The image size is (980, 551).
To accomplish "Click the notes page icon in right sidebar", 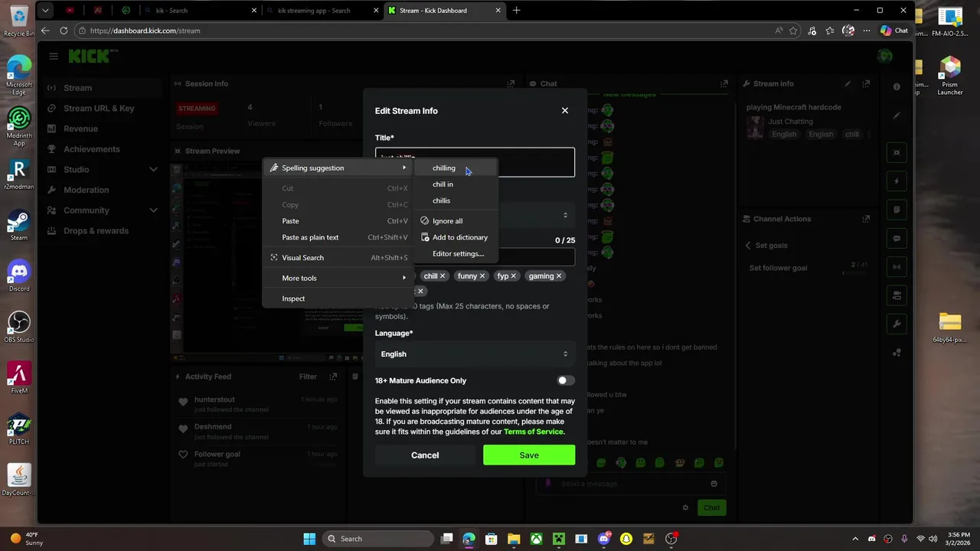I will (x=897, y=210).
